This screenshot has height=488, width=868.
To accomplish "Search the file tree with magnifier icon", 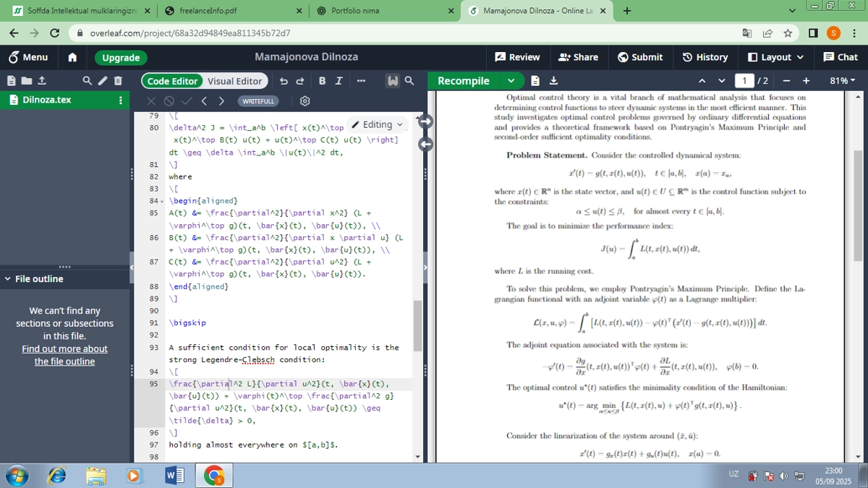I will [88, 81].
